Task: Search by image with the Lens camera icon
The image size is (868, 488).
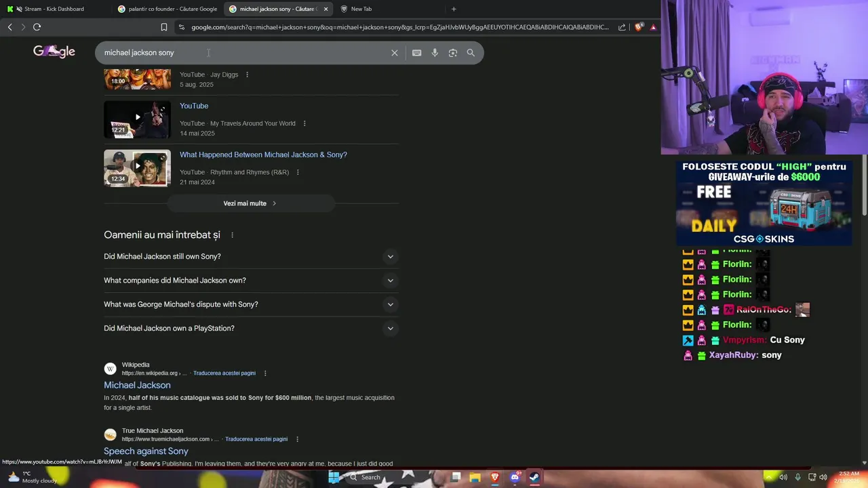Action: [x=453, y=53]
